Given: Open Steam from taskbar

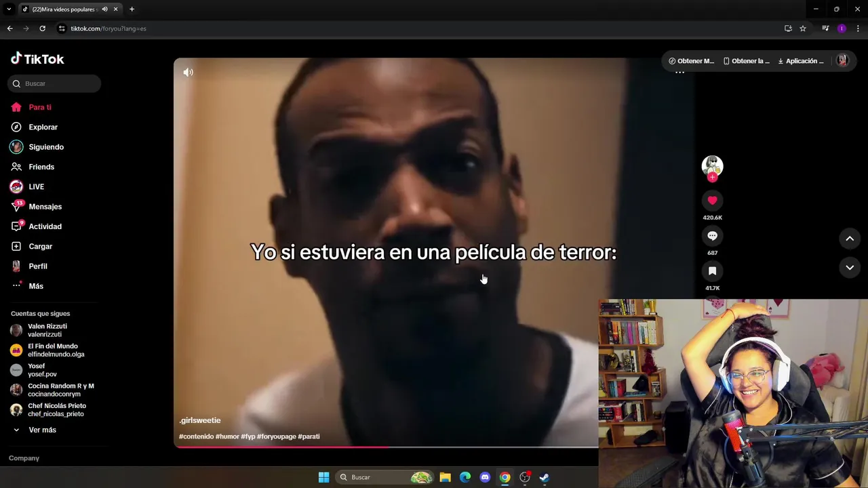Looking at the screenshot, I should pos(545,477).
